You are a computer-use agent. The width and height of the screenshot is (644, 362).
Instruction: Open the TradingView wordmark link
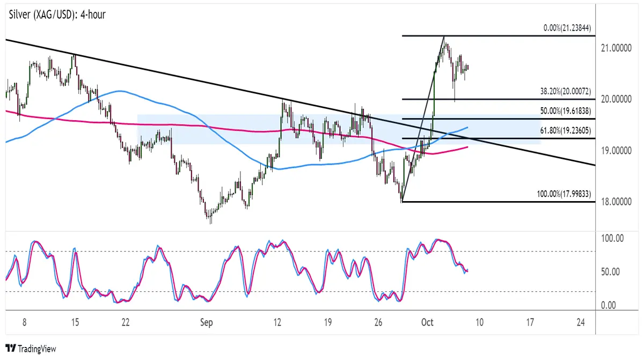point(36,349)
